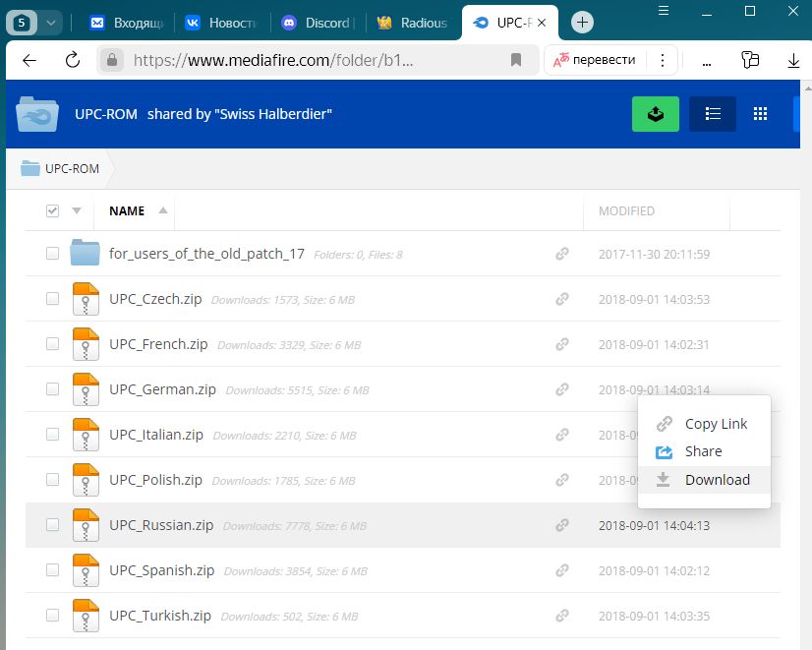The width and height of the screenshot is (812, 650).
Task: Close the UPC-ROM MediaFire tab
Action: coord(542,23)
